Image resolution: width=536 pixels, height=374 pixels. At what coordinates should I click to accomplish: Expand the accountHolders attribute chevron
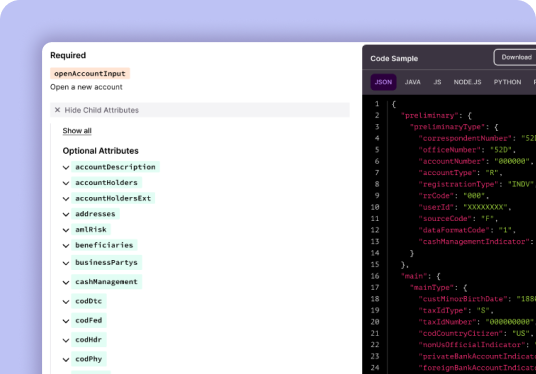[66, 183]
